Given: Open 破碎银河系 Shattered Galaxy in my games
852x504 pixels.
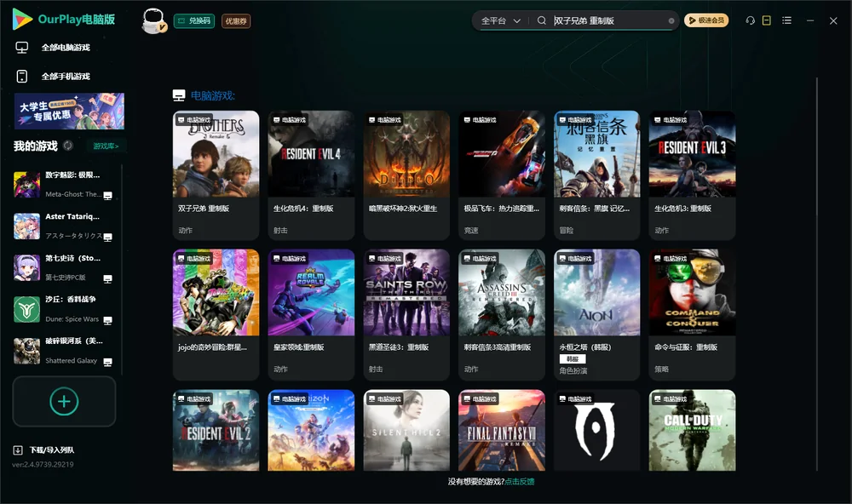Looking at the screenshot, I should click(64, 350).
